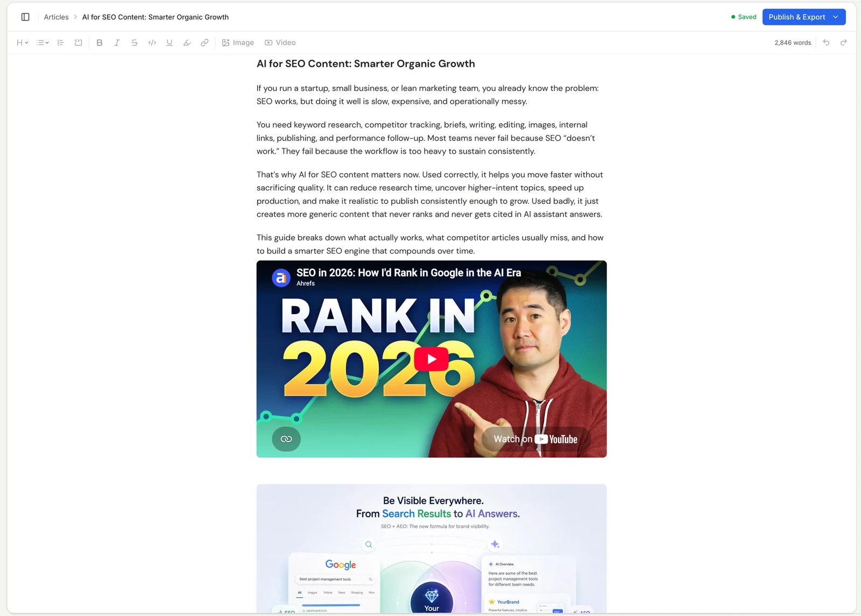Click the article title heading
The height and width of the screenshot is (616, 861).
366,64
